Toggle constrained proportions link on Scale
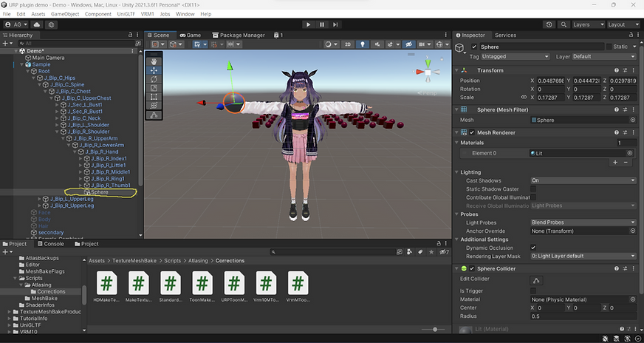 (x=524, y=98)
